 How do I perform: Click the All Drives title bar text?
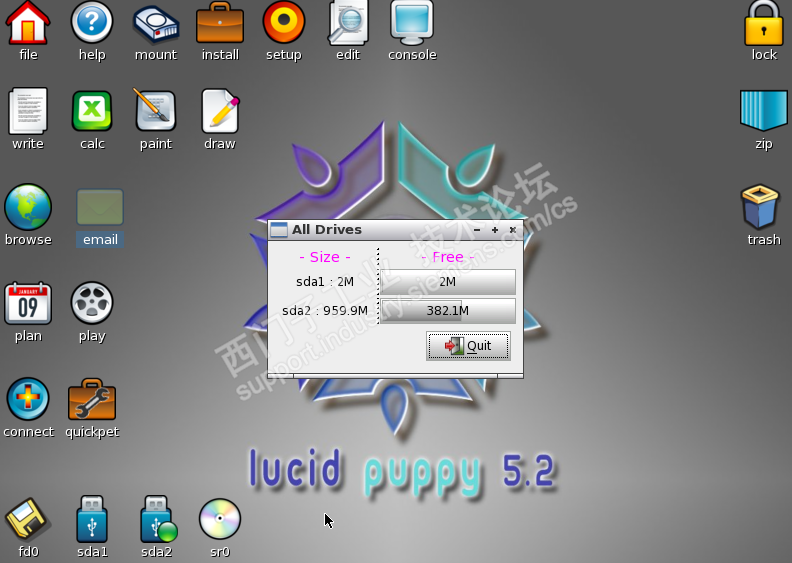(x=327, y=230)
